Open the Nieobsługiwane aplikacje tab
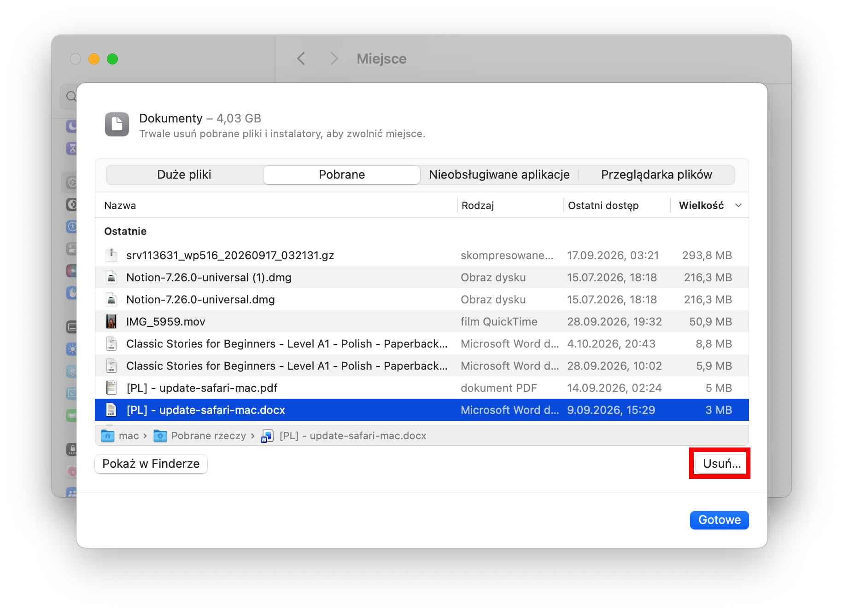Screen dimensions: 843x616 pyautogui.click(x=499, y=174)
